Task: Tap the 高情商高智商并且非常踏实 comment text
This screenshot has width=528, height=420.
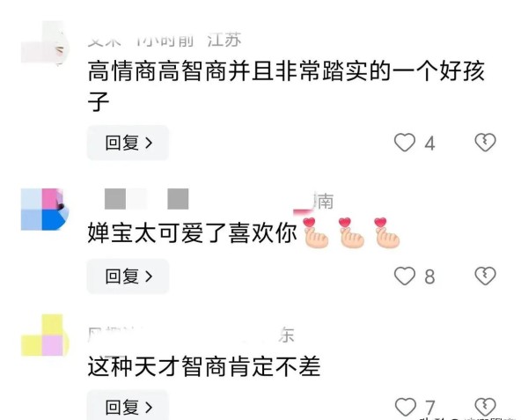Action: click(x=286, y=86)
